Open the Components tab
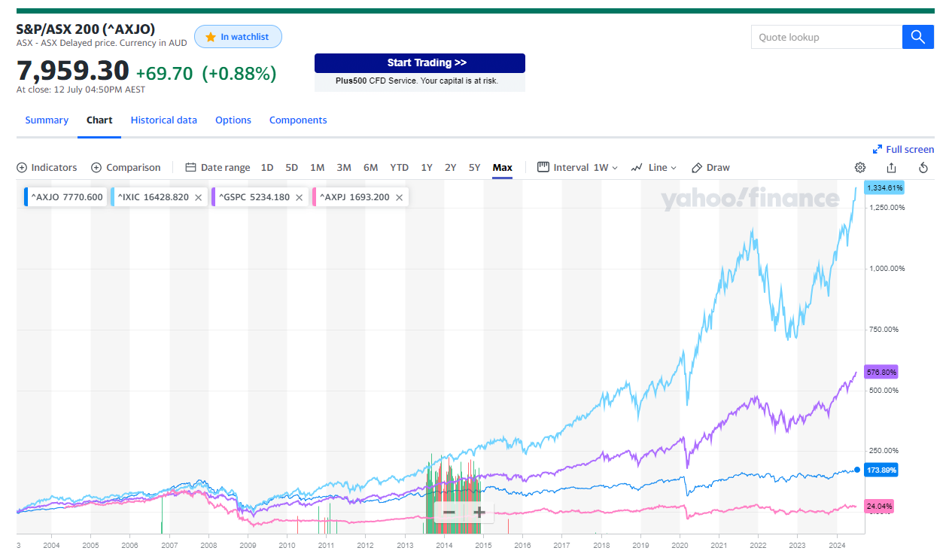This screenshot has height=560, width=949. click(x=298, y=120)
